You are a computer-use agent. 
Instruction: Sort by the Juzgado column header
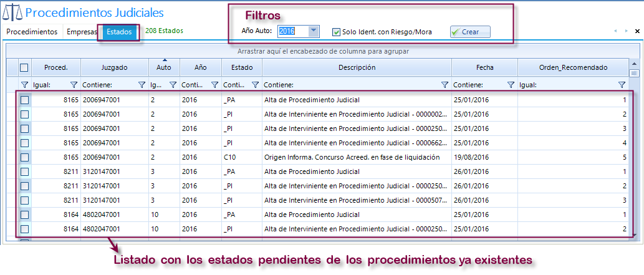tap(115, 67)
